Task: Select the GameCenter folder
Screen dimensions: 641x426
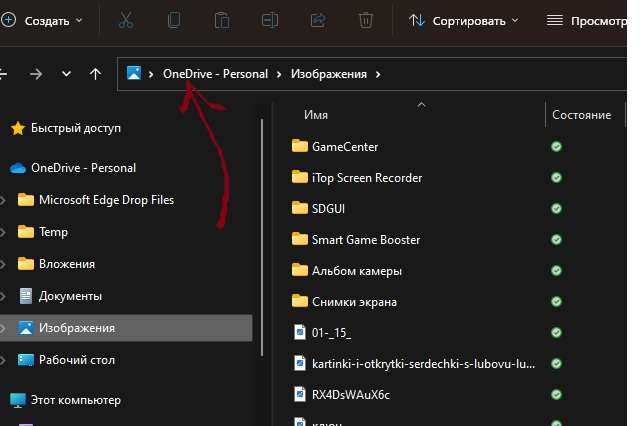Action: coord(344,147)
